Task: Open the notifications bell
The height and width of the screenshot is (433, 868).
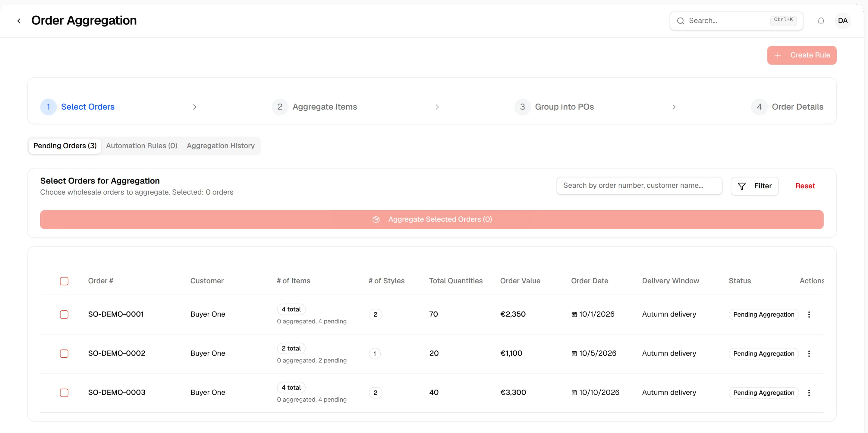Action: pos(821,21)
